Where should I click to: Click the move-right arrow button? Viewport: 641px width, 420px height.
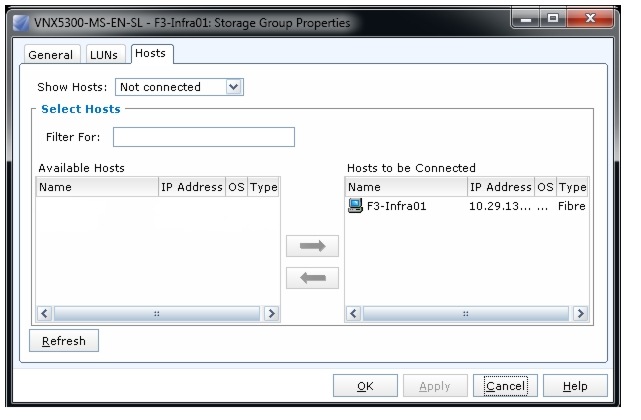pyautogui.click(x=312, y=246)
